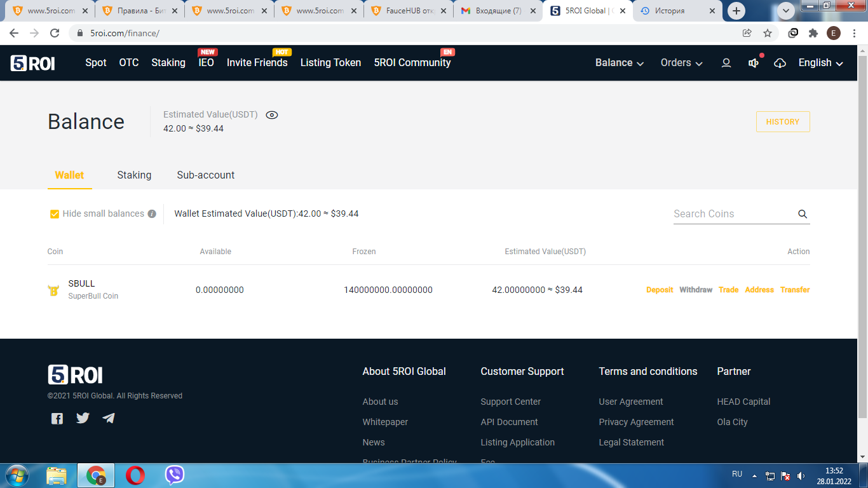Click Transfer for SBULL

click(795, 290)
